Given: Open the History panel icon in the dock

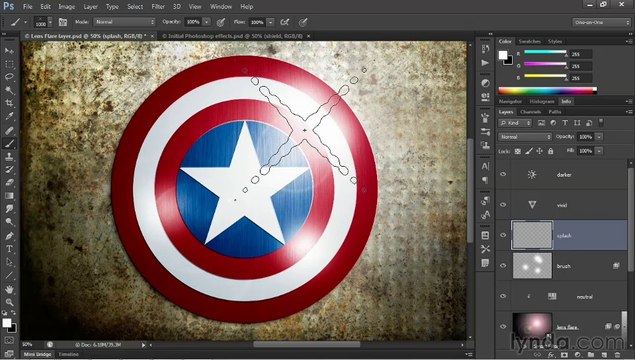Looking at the screenshot, I should (485, 49).
